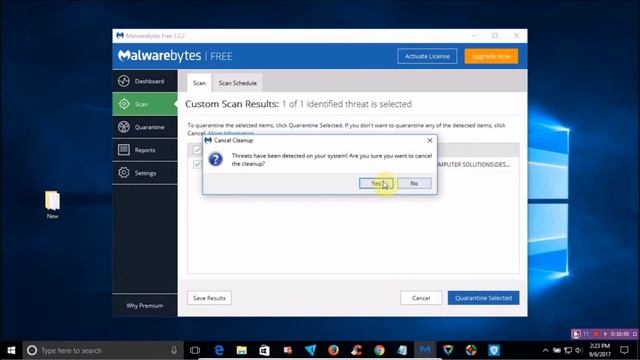The height and width of the screenshot is (360, 640).
Task: Click Save Results button
Action: point(209,298)
